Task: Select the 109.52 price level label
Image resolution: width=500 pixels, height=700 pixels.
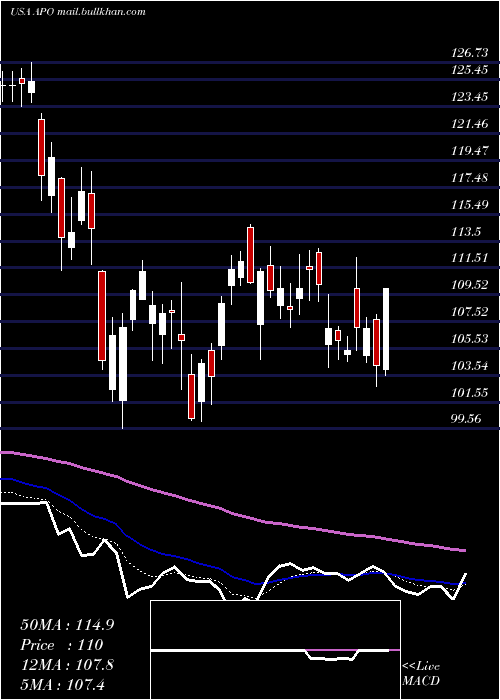Action: click(x=470, y=284)
